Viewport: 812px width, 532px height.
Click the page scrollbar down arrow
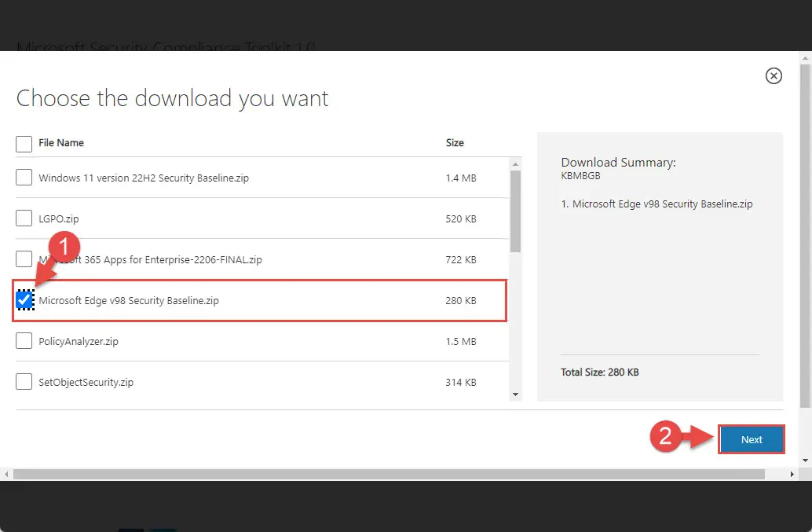click(805, 460)
